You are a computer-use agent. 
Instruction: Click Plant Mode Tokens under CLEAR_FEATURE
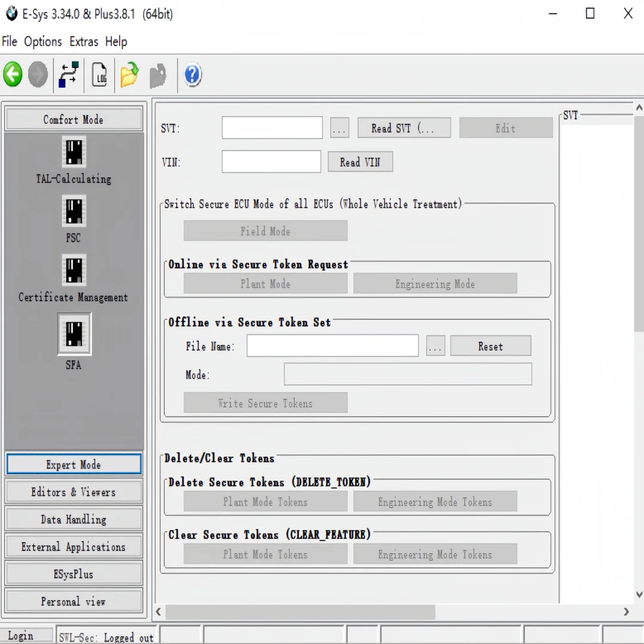[x=265, y=554]
